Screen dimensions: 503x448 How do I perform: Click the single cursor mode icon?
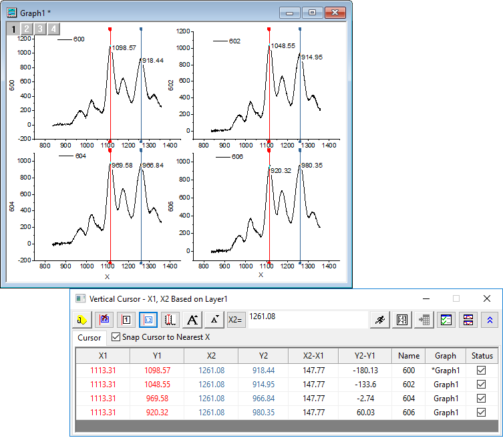coord(127,320)
